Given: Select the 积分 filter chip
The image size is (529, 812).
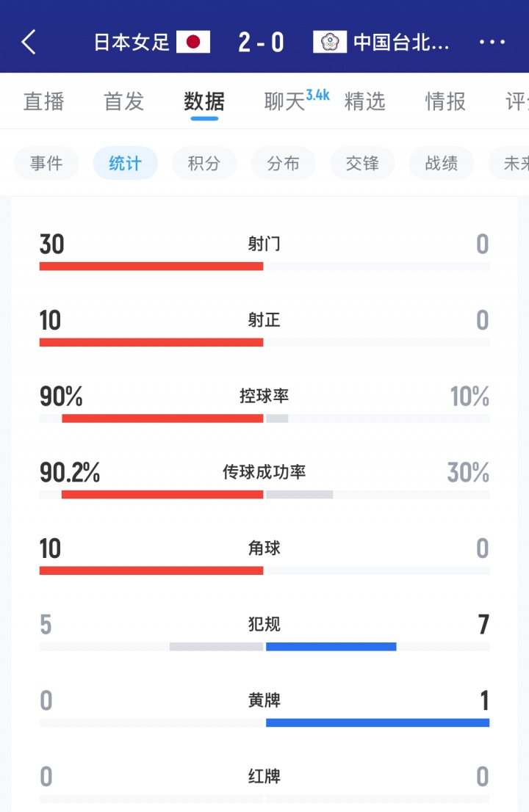Looking at the screenshot, I should pyautogui.click(x=204, y=163).
